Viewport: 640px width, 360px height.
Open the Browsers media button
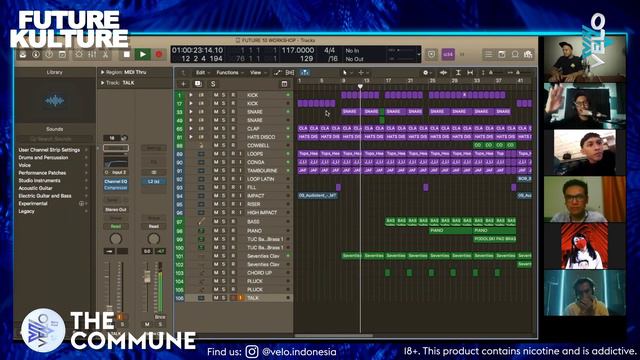click(x=528, y=54)
